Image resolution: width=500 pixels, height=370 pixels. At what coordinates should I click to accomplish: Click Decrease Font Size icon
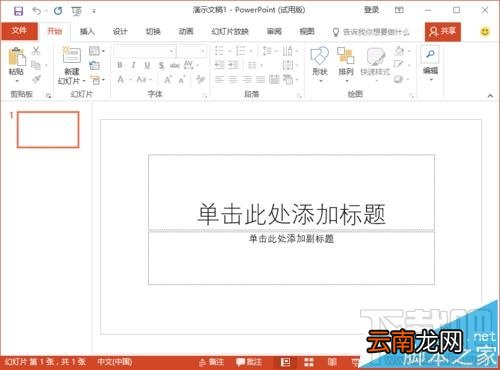coord(182,80)
